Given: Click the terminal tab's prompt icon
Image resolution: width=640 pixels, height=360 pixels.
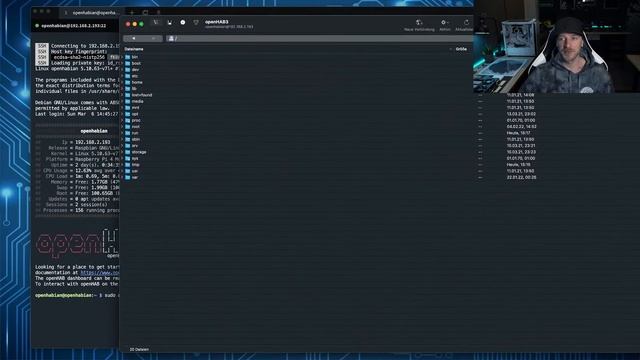Looking at the screenshot, I should point(66,13).
